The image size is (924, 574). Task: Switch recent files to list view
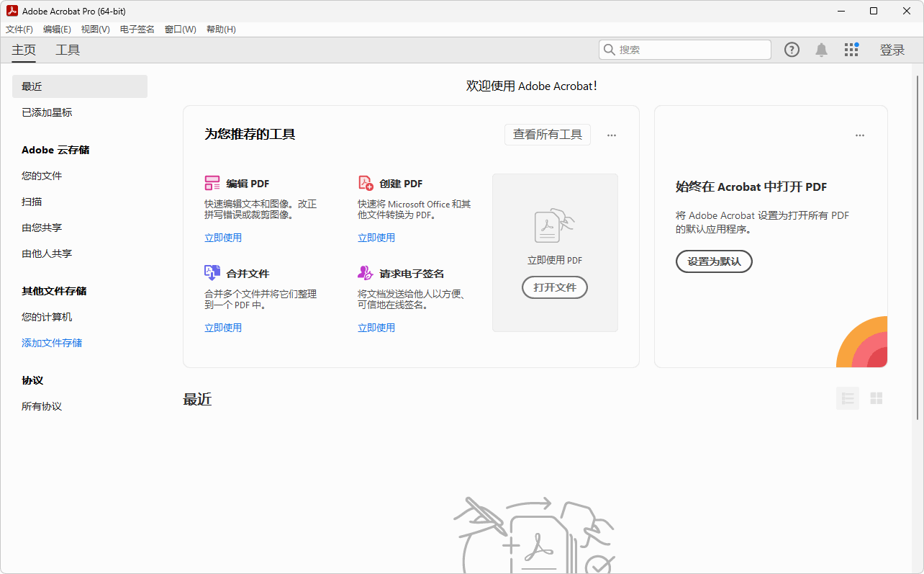847,398
